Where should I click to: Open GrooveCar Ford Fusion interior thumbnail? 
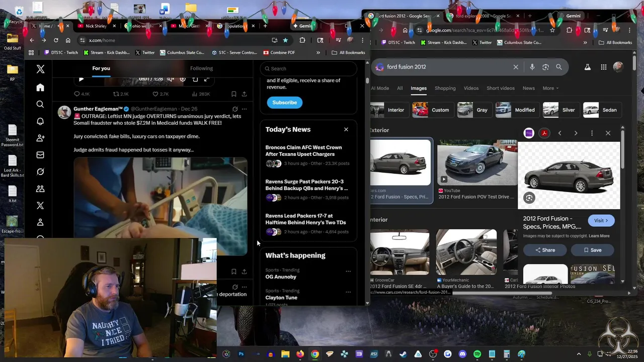(x=400, y=252)
